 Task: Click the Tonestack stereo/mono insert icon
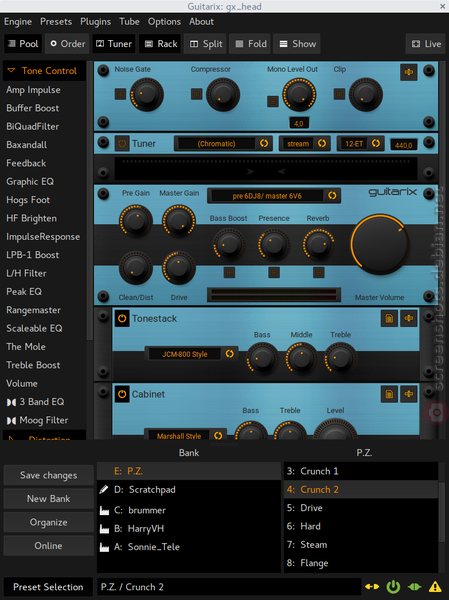point(408,318)
